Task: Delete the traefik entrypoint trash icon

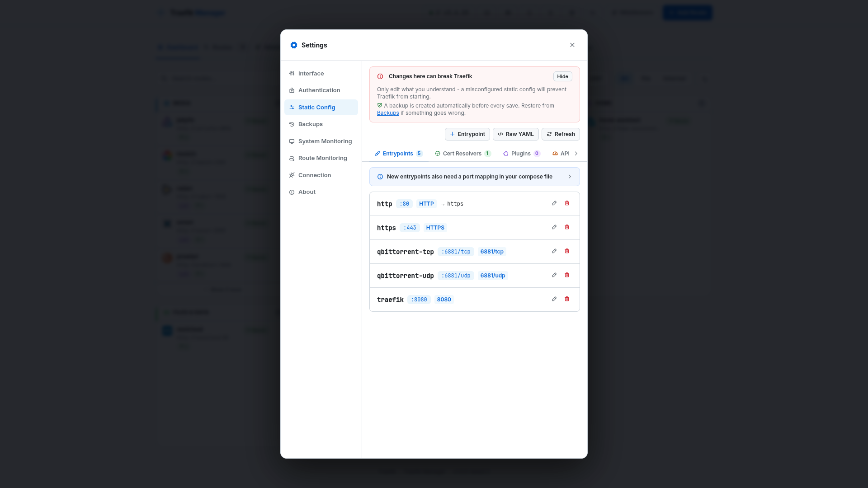Action: (x=567, y=299)
